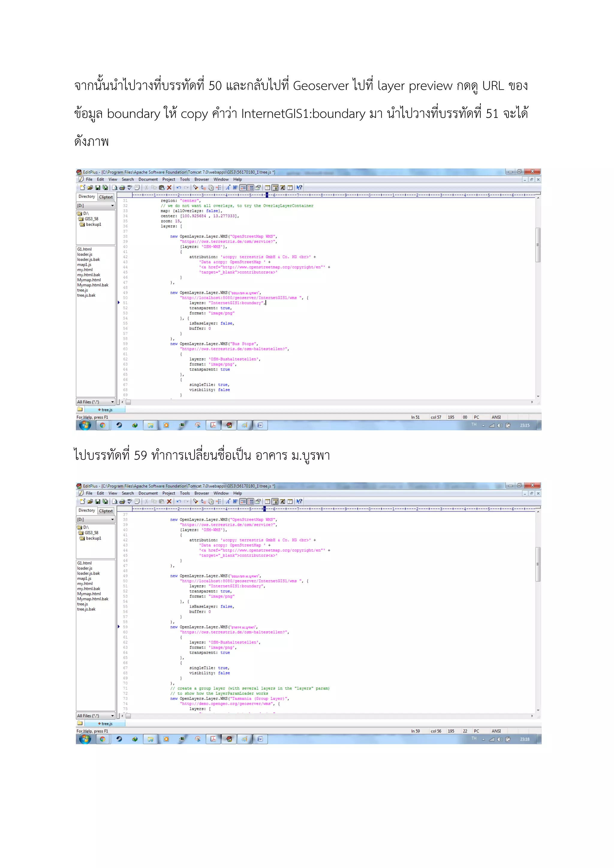Screen dimensions: 614x868
Task: Open [D:] drive dropdown in lower EditPlus
Action: [96, 519]
